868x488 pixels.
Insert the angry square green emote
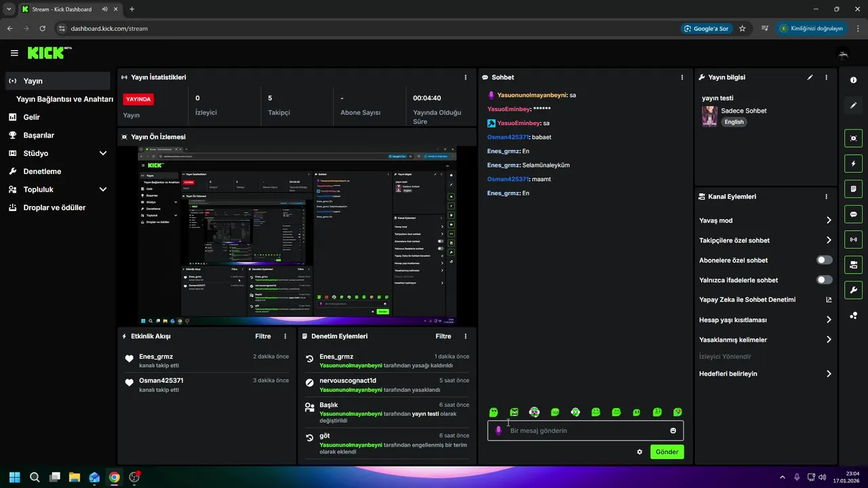click(x=514, y=412)
